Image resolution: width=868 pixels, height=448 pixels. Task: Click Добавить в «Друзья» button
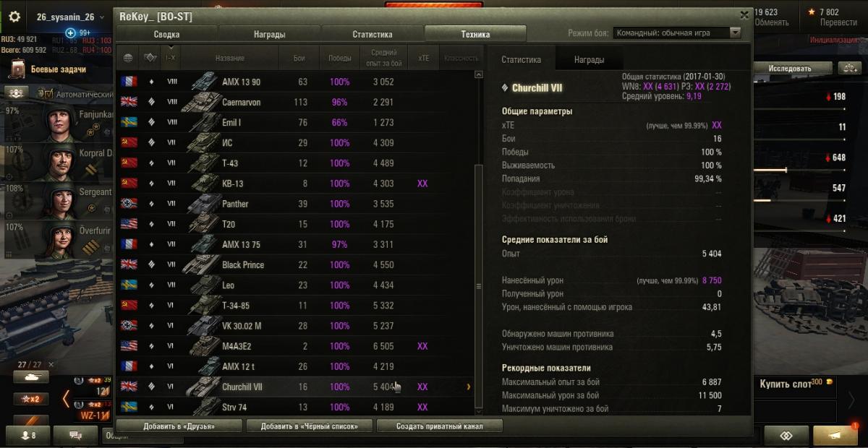click(x=179, y=426)
